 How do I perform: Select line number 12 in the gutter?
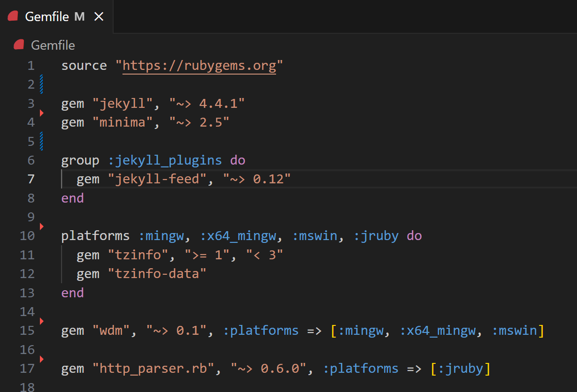click(x=27, y=274)
